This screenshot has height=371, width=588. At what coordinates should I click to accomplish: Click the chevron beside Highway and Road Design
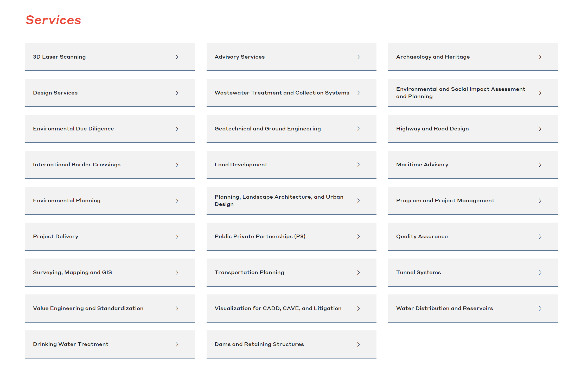540,129
